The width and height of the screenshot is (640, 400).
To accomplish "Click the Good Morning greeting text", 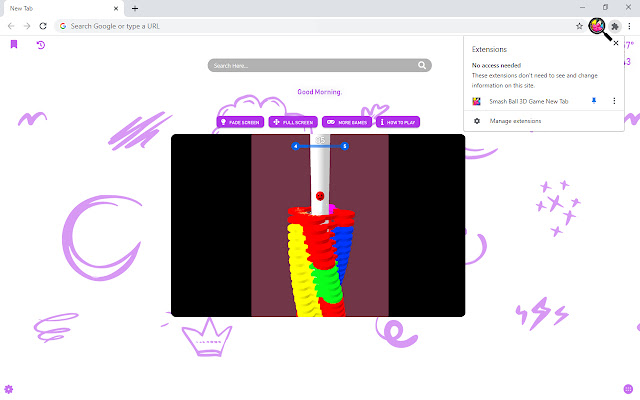I will click(319, 92).
